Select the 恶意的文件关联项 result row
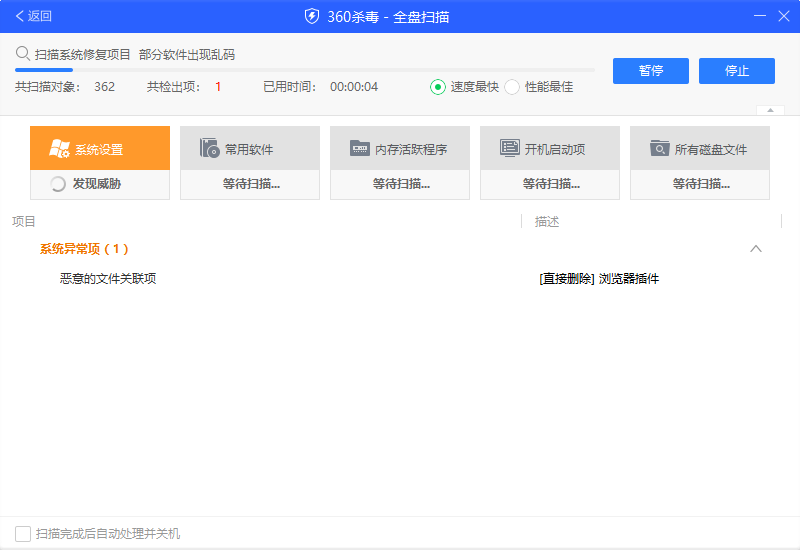This screenshot has height=550, width=800. (x=108, y=279)
